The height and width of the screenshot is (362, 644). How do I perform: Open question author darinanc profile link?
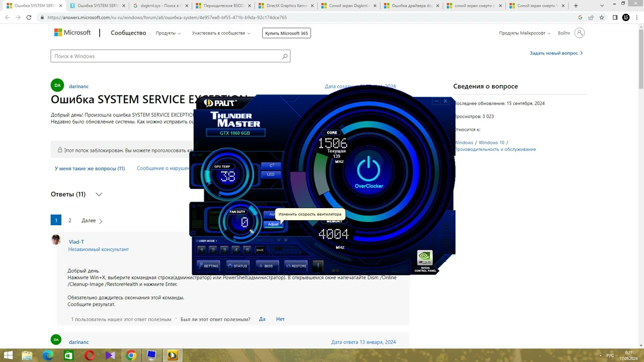click(78, 86)
